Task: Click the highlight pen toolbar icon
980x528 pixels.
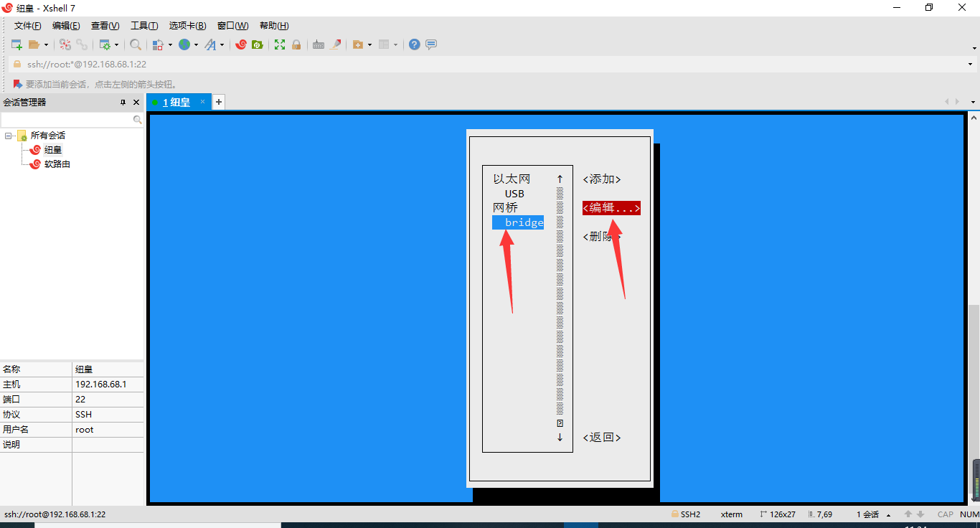Action: (x=336, y=44)
